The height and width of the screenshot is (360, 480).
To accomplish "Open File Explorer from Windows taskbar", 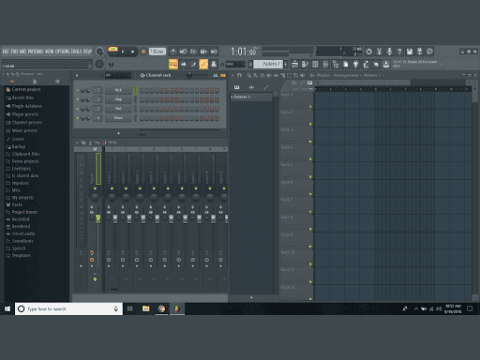I will [146, 309].
